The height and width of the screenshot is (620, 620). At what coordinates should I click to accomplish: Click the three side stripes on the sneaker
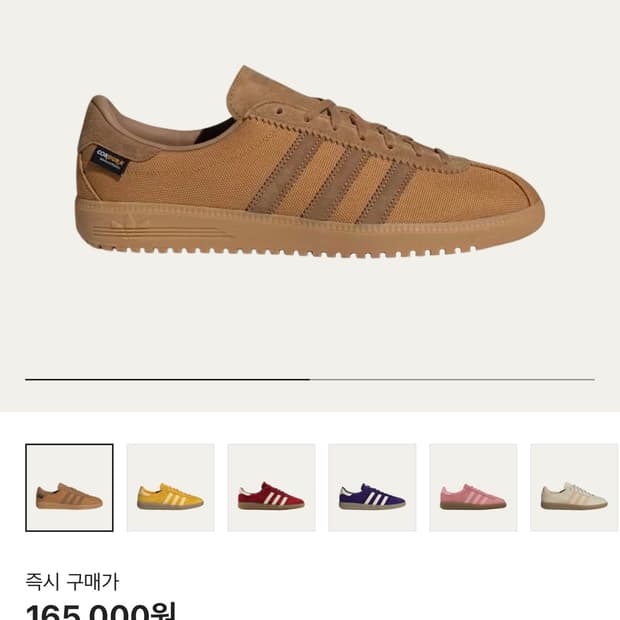(331, 177)
